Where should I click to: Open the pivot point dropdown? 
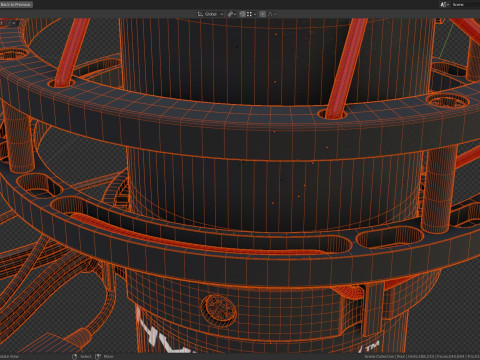pos(232,14)
